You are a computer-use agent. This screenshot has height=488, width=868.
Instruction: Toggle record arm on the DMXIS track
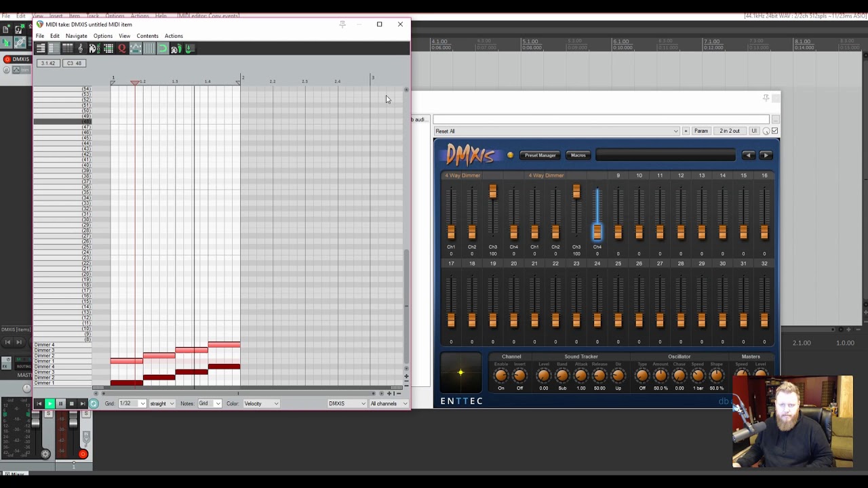tap(7, 59)
